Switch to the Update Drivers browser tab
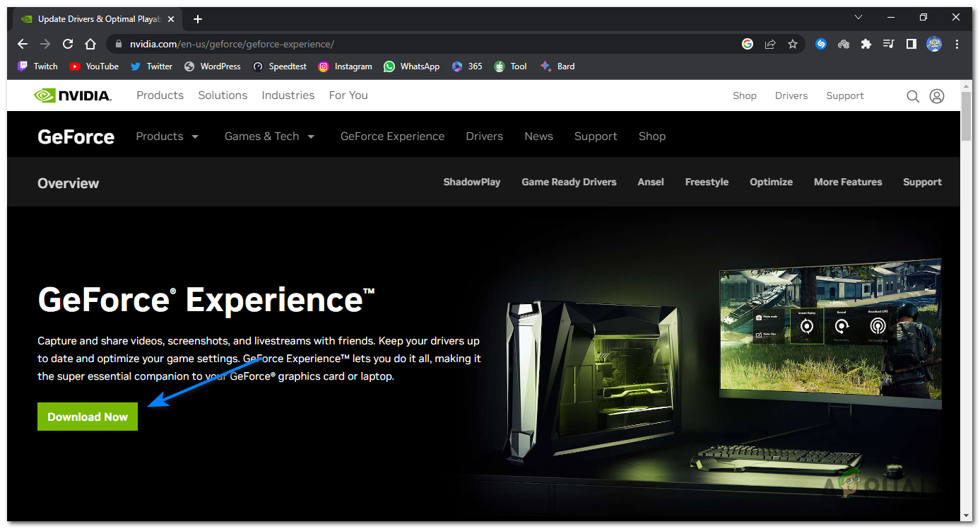The height and width of the screenshot is (529, 980). point(95,18)
